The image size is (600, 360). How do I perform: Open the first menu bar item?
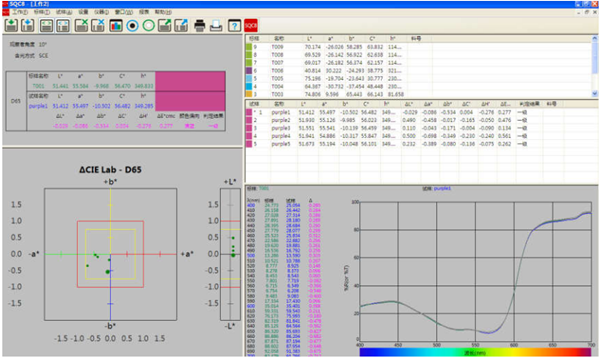pos(19,12)
